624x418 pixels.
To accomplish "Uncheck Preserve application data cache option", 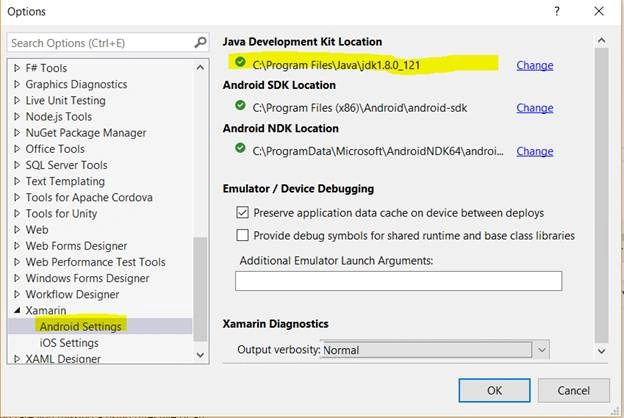I will tap(242, 213).
